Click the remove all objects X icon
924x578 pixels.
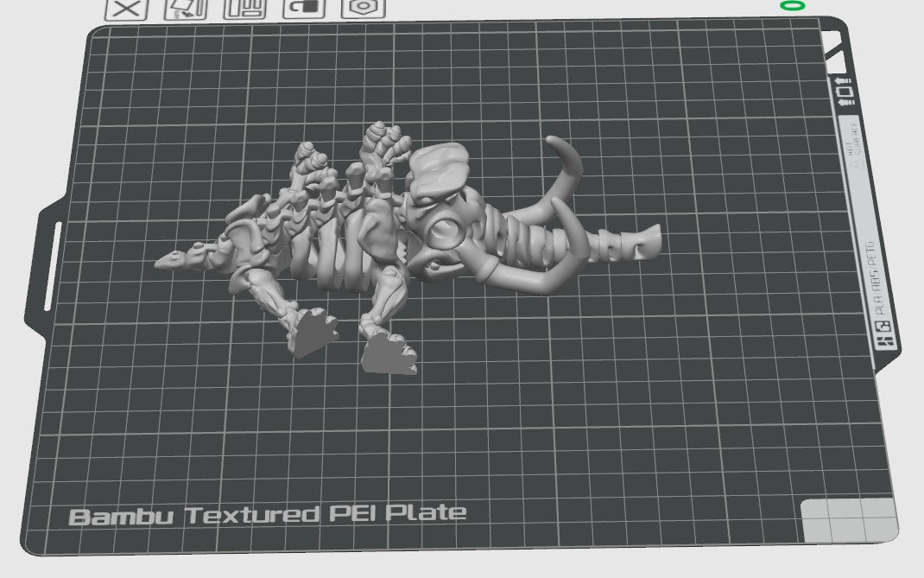(x=126, y=10)
